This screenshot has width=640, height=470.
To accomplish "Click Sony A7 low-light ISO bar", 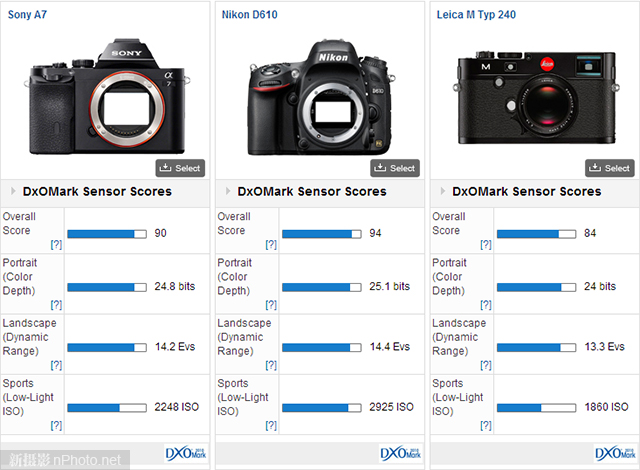I will click(107, 408).
